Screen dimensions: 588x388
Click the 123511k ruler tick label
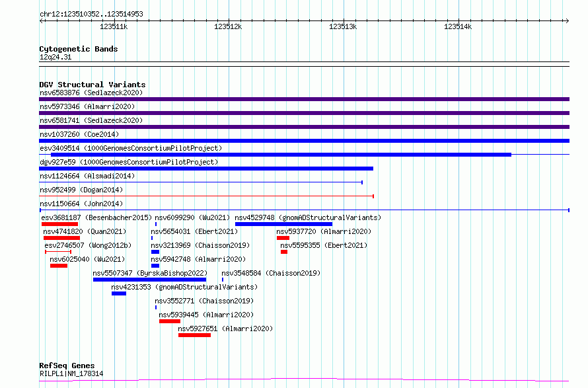pos(114,27)
